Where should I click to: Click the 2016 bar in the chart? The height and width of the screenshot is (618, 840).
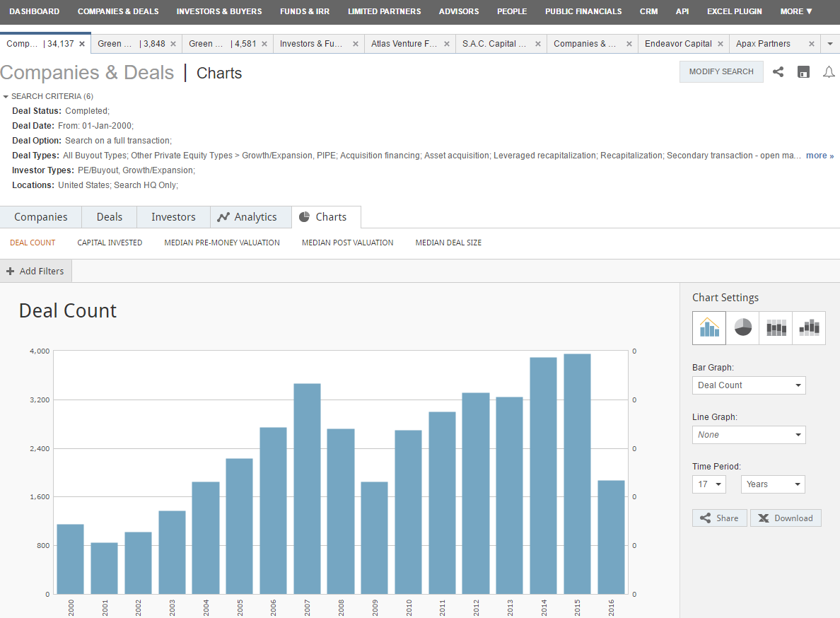pyautogui.click(x=611, y=537)
